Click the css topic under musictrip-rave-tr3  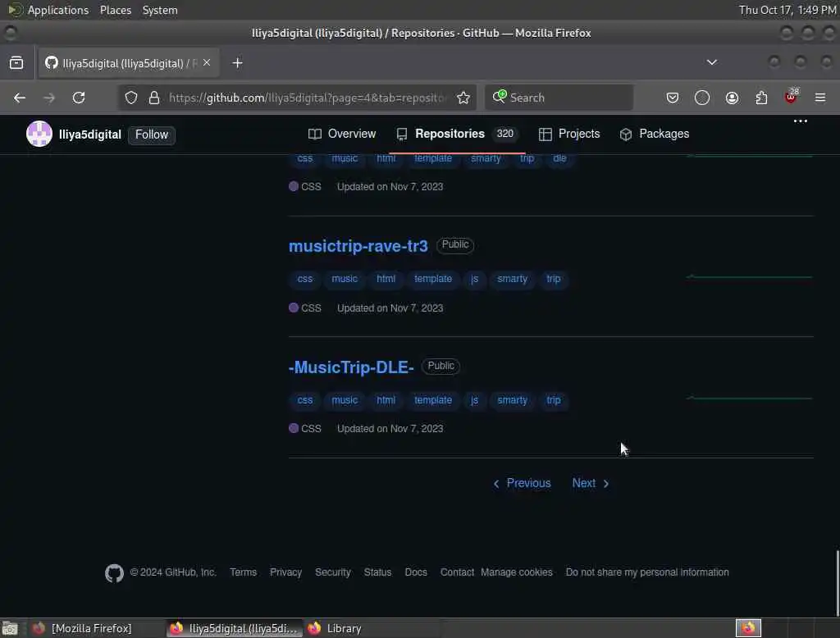click(x=305, y=279)
